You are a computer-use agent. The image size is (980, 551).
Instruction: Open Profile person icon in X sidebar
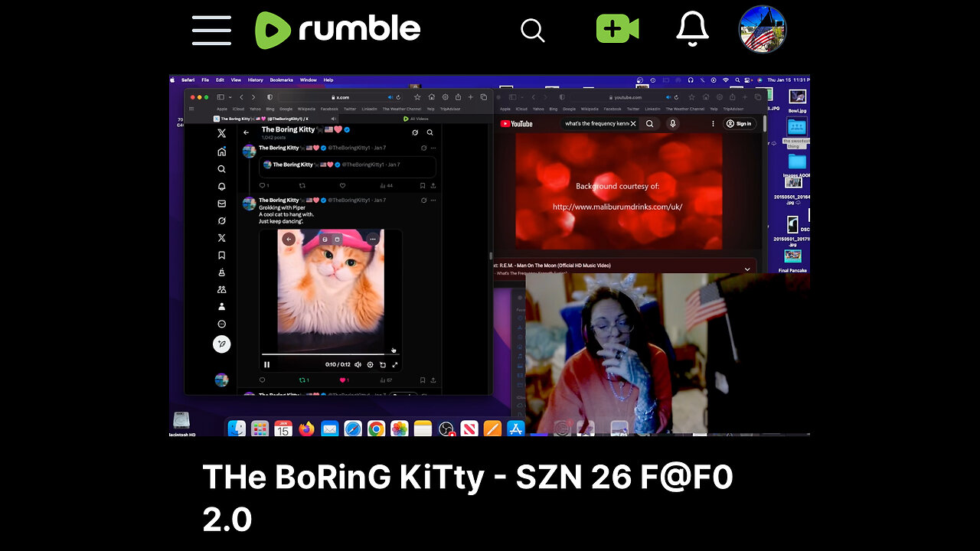click(221, 306)
